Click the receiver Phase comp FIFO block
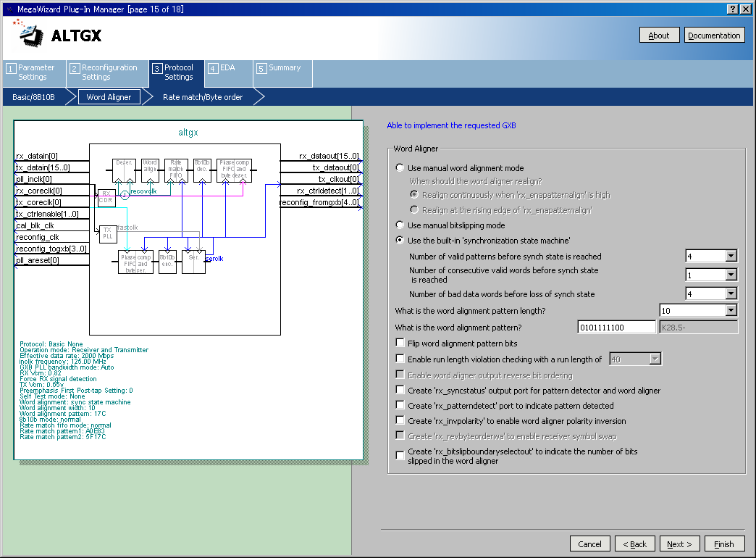Image resolution: width=756 pixels, height=558 pixels. click(x=234, y=170)
